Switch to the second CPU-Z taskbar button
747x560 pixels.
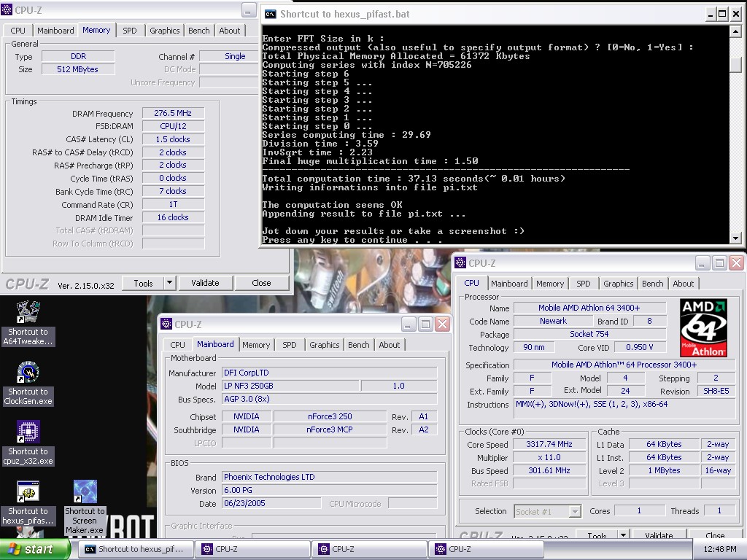coord(370,549)
